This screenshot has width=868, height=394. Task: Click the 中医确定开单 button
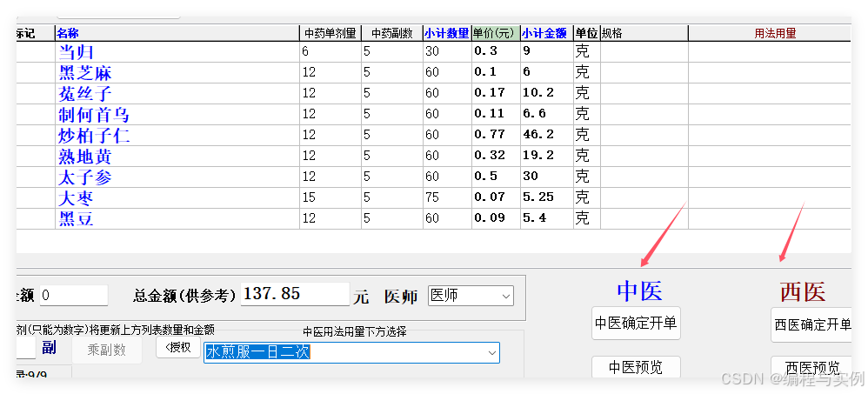(x=636, y=324)
